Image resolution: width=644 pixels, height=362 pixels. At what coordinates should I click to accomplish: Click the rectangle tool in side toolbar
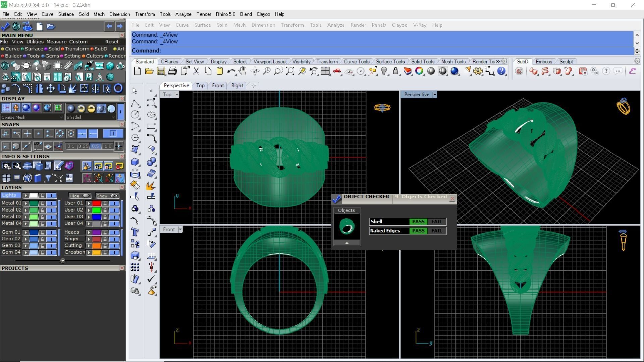151,126
